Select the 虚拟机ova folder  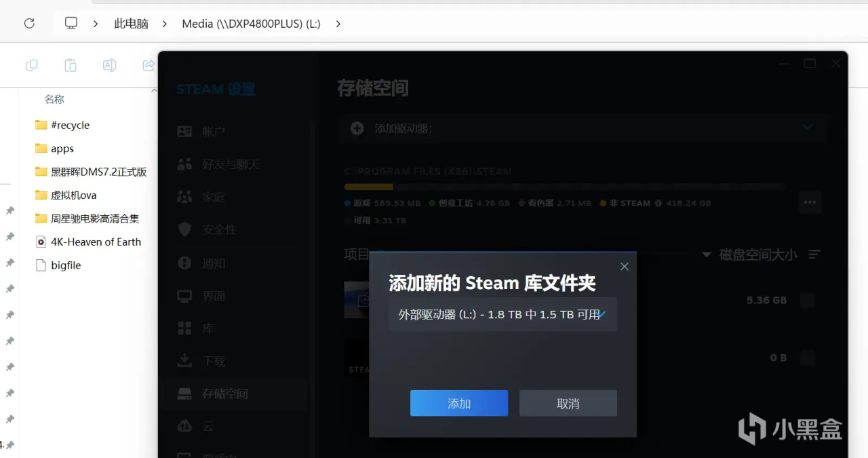coord(73,195)
